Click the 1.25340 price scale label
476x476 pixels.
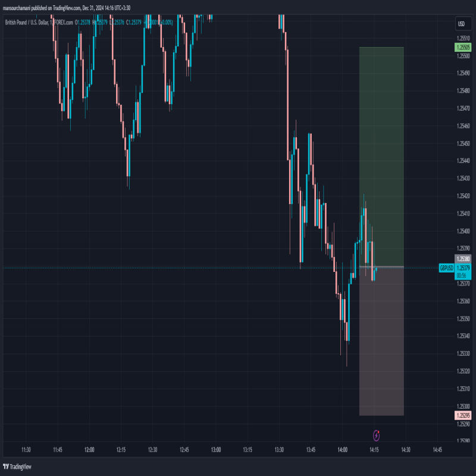(x=463, y=336)
